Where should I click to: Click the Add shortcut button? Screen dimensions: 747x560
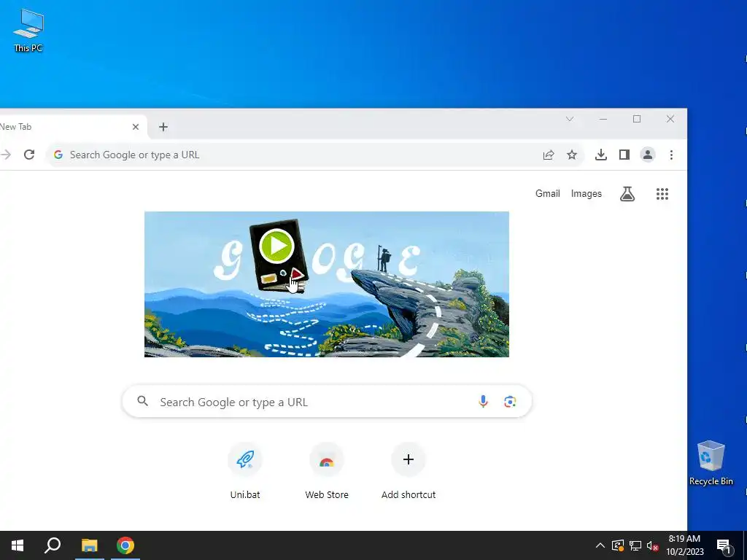(x=409, y=470)
